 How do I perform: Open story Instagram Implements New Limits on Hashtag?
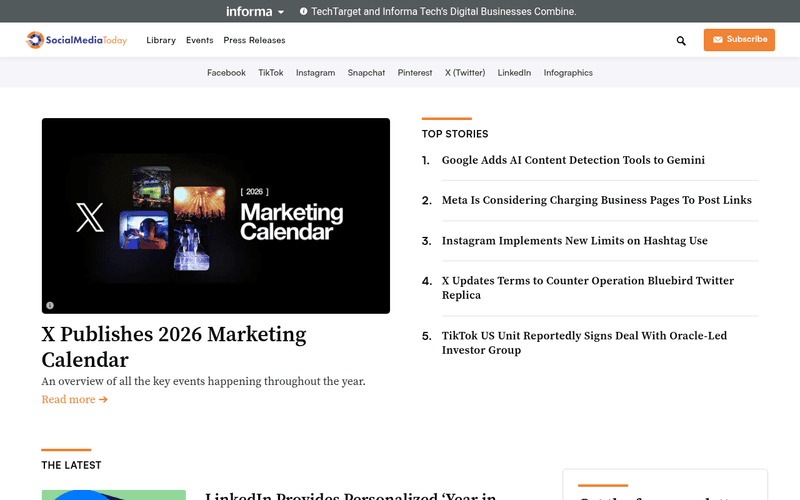(574, 240)
